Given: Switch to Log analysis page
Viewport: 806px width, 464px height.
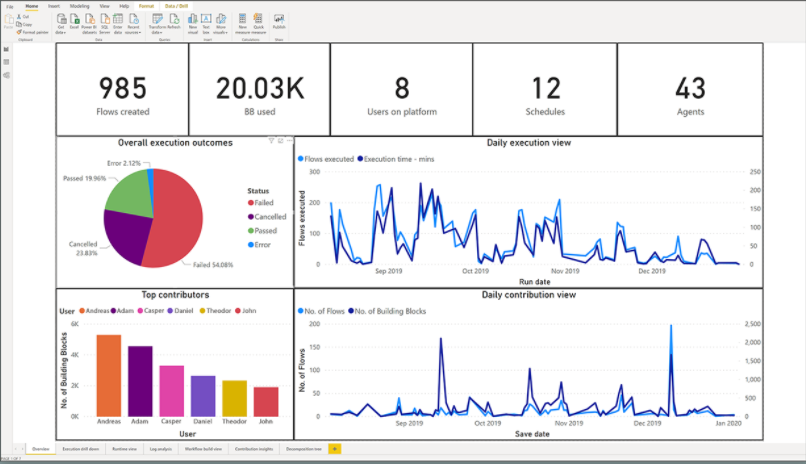Looking at the screenshot, I should pyautogui.click(x=161, y=449).
